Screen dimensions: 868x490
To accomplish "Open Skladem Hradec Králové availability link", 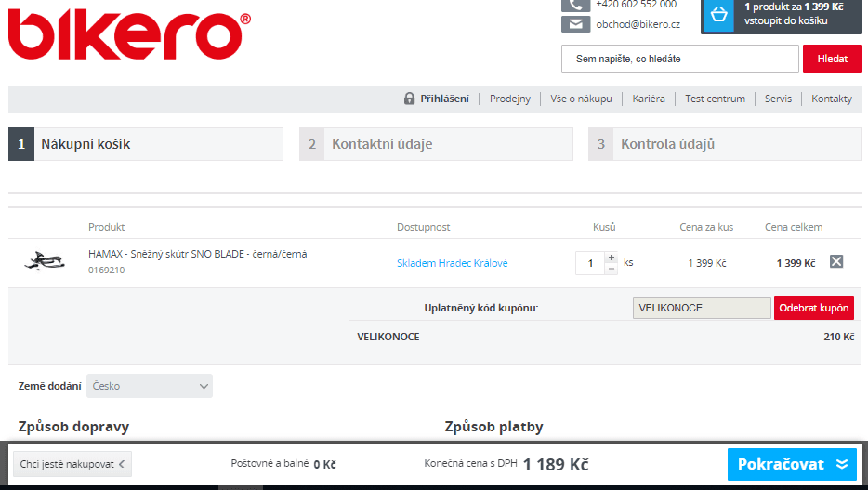I will [452, 263].
